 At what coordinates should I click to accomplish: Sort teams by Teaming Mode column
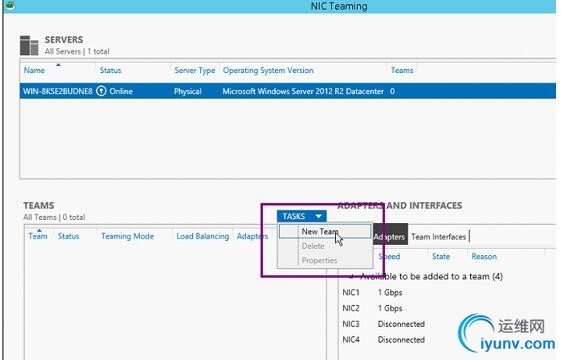coord(127,236)
